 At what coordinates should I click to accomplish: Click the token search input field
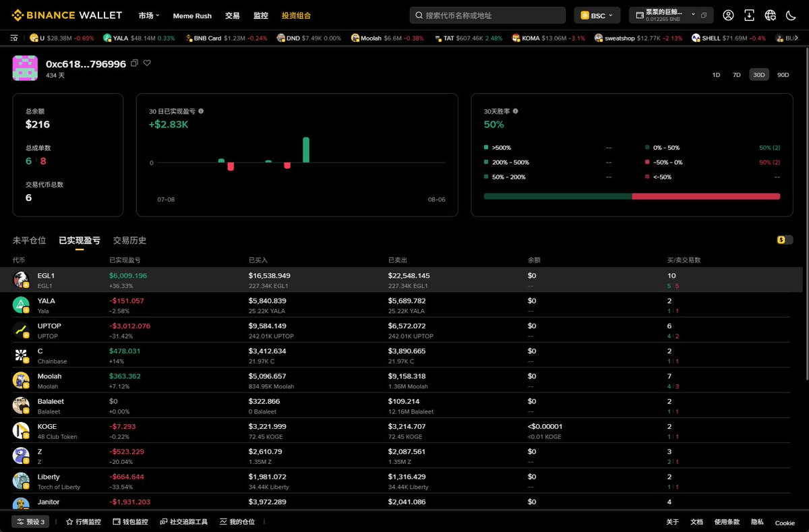487,15
